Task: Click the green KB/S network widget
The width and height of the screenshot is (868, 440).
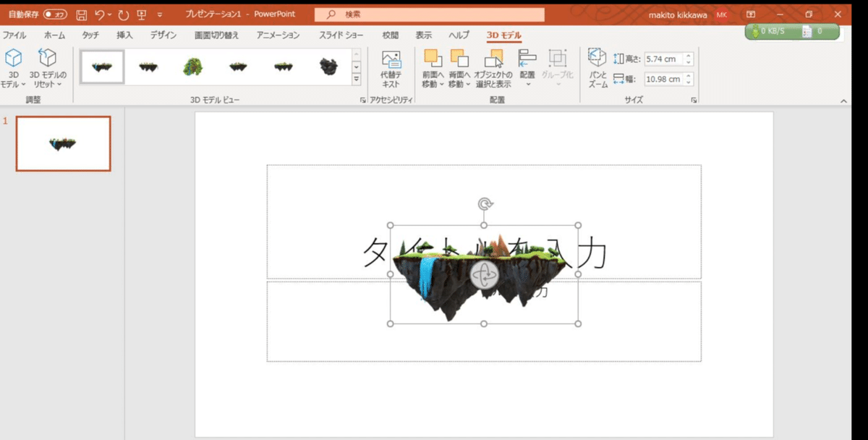Action: coord(792,31)
